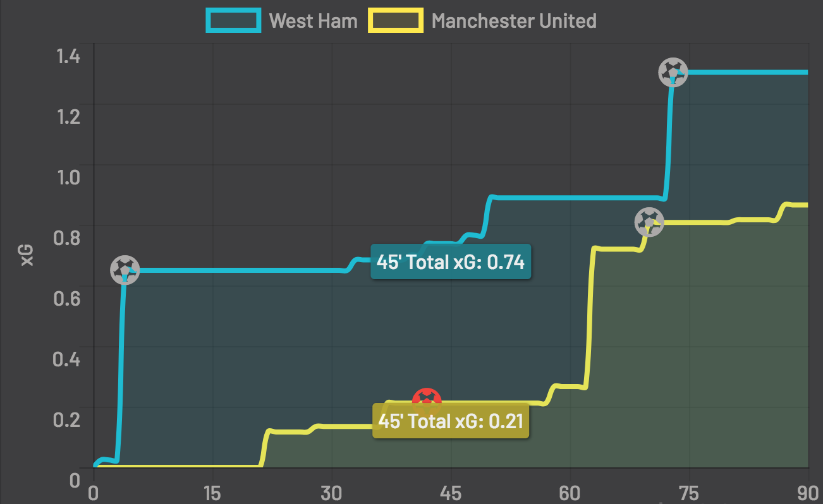Hide West Ham series via legend label
This screenshot has width=823, height=504.
[313, 21]
